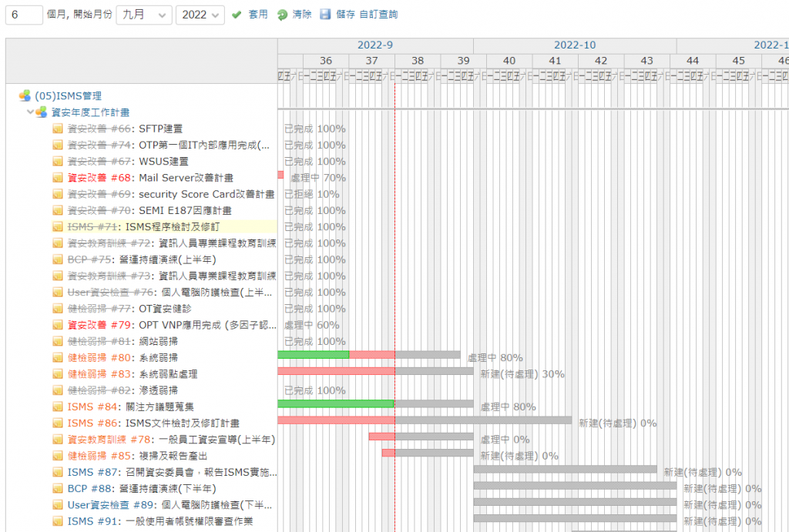
Task: Click the green progress bar of 健檢弱掃 #80
Action: 313,355
